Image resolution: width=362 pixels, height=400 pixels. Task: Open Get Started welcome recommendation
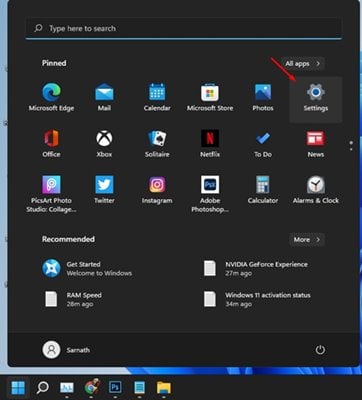pyautogui.click(x=87, y=268)
